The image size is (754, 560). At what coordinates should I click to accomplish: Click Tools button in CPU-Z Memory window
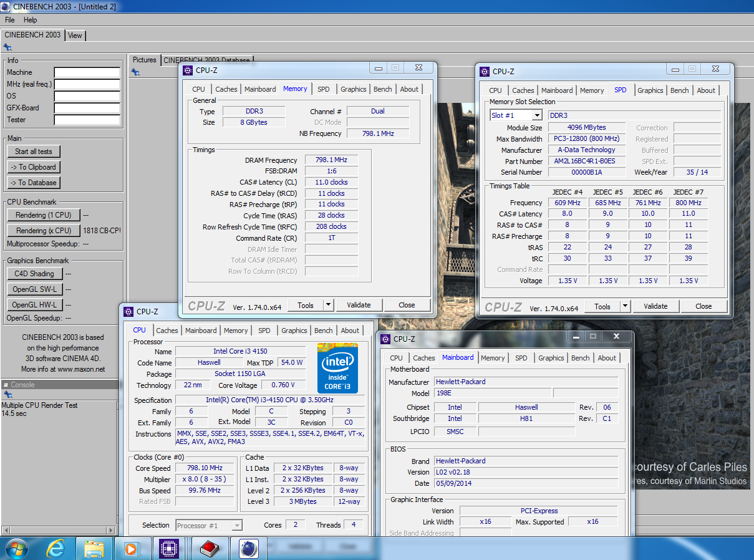tap(306, 305)
